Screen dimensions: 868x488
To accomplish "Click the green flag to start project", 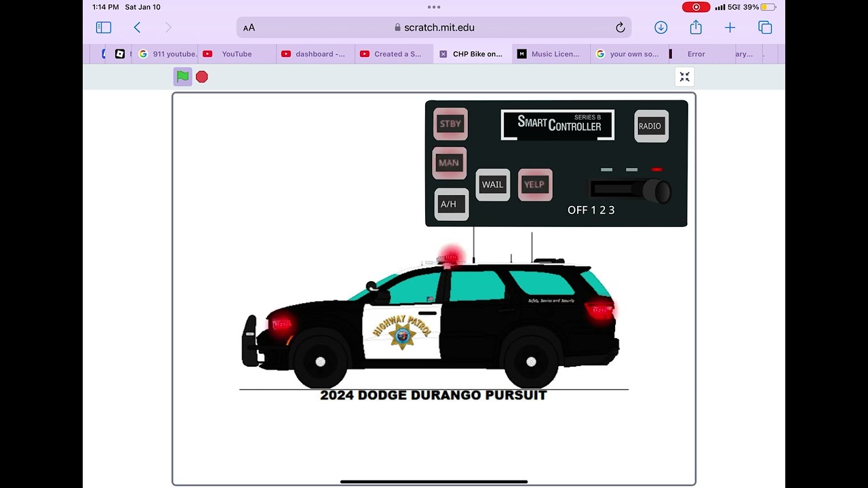I will [x=183, y=77].
